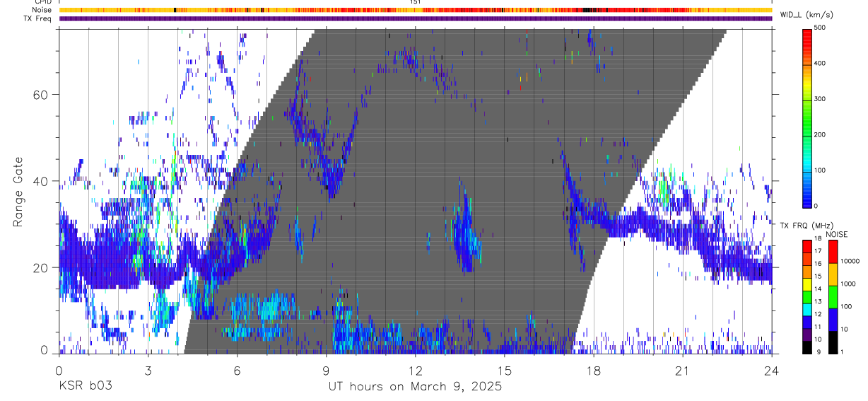Click the '16' tick on the TX FRQ legend
The height and width of the screenshot is (401, 868).
pyautogui.click(x=818, y=264)
